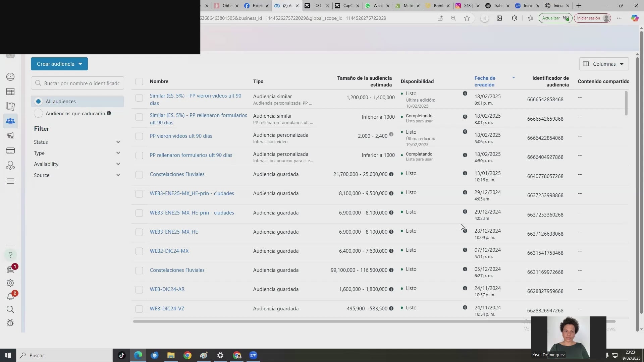Click page vertical scrollbar at right edge
This screenshot has height=362, width=644.
tap(641, 173)
